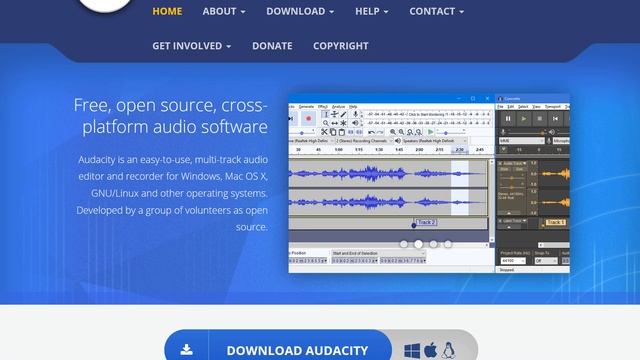Click the Windows logo icon
Viewport: 640px width, 360px height.
(412, 351)
